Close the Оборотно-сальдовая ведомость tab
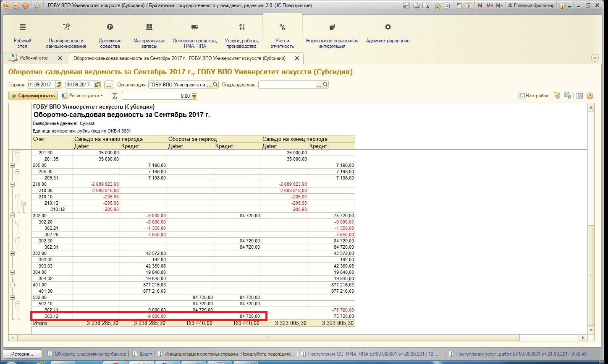The image size is (608, 364). pyautogui.click(x=297, y=58)
